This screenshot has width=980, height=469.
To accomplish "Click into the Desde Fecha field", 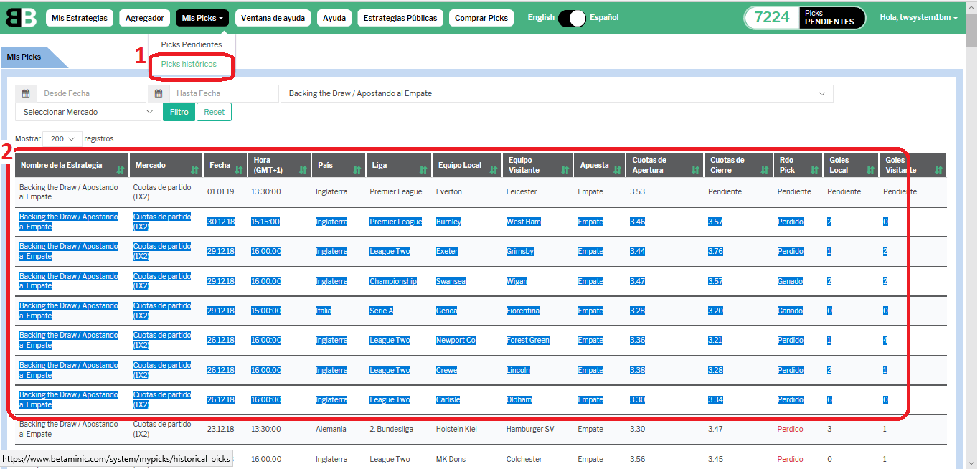I will coord(91,93).
